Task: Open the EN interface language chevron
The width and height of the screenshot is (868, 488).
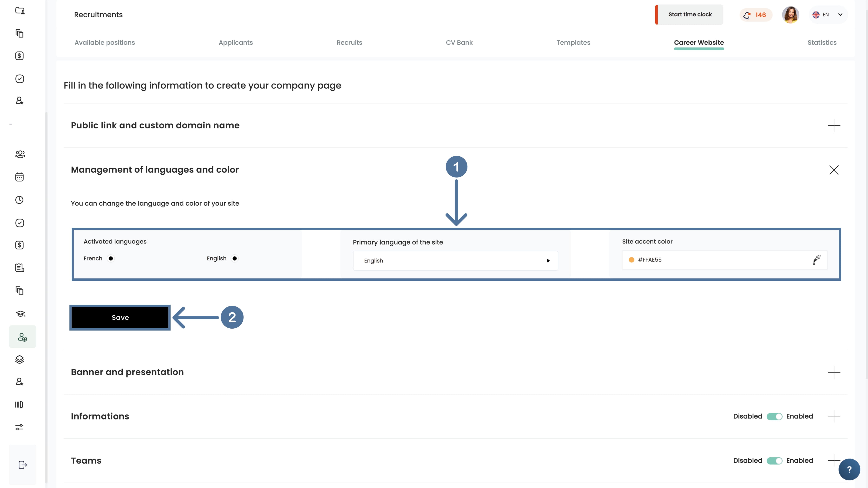Action: (x=840, y=15)
